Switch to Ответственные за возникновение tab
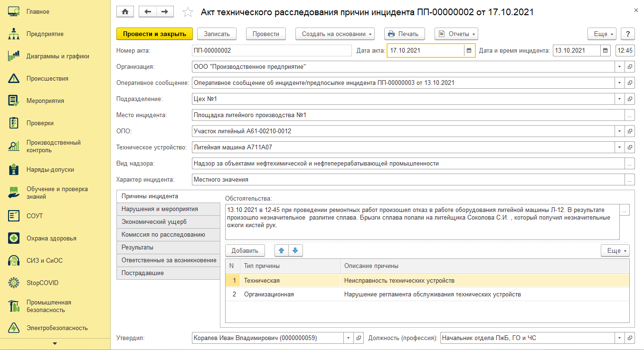The height and width of the screenshot is (350, 644). [x=169, y=260]
